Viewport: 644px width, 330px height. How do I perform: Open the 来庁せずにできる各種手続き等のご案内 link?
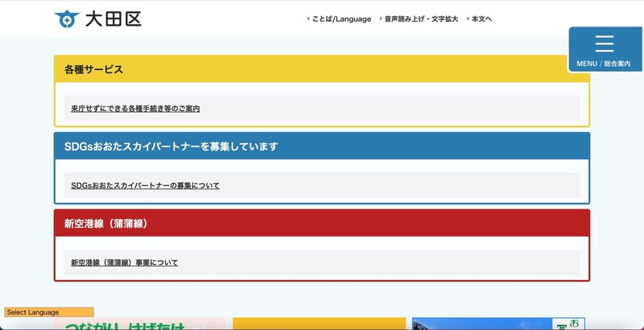point(134,108)
